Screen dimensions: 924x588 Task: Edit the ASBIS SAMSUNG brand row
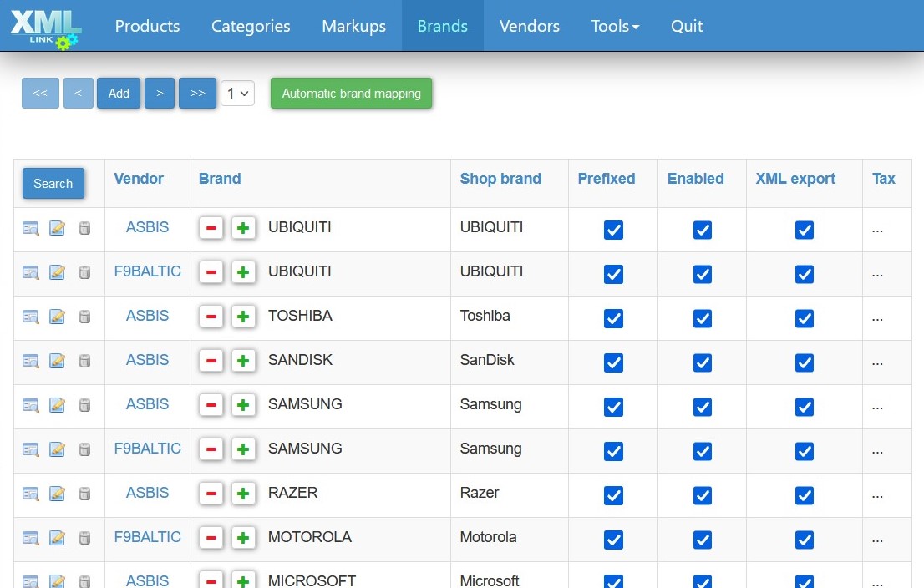coord(57,405)
